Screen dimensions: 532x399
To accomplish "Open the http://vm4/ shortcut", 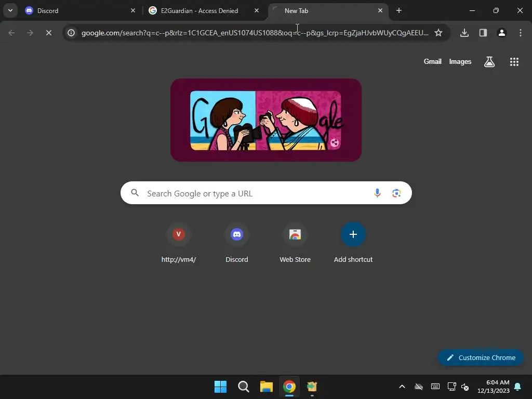I will pos(179,244).
